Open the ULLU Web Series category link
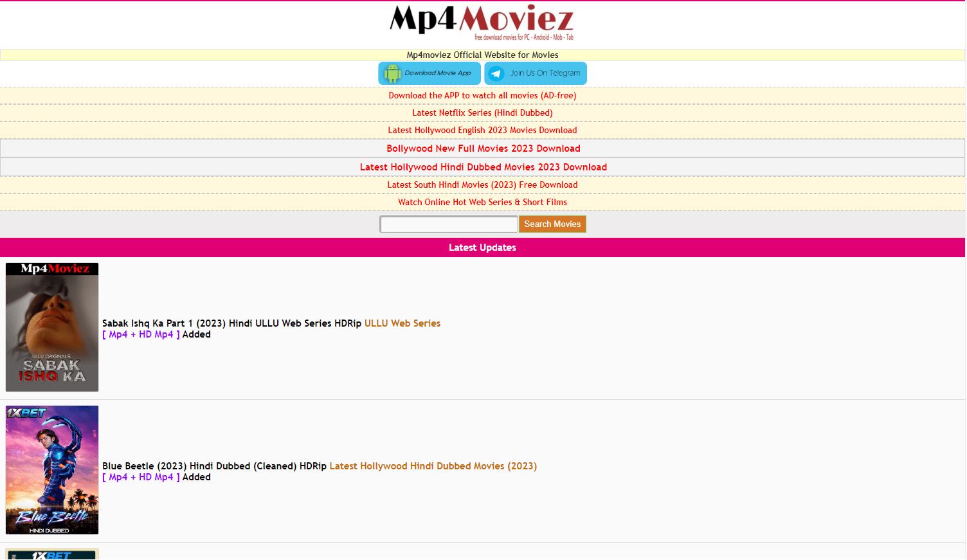The width and height of the screenshot is (967, 560). click(402, 323)
